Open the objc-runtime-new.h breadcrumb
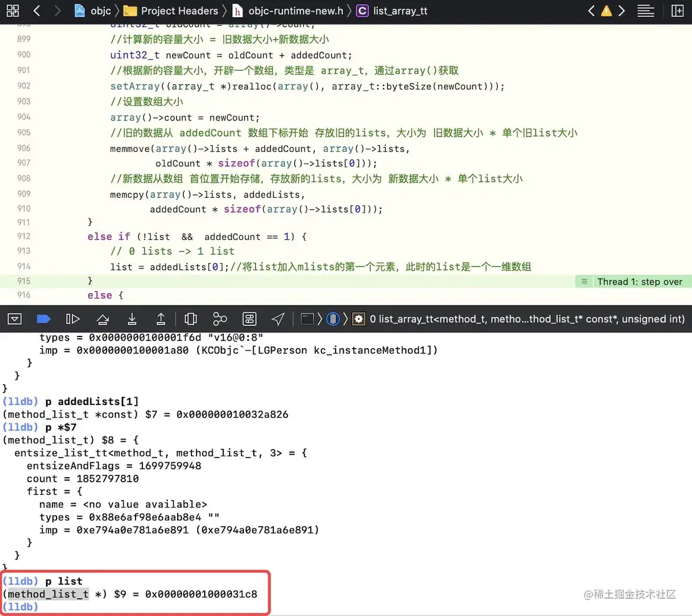This screenshot has height=616, width=692. (288, 10)
